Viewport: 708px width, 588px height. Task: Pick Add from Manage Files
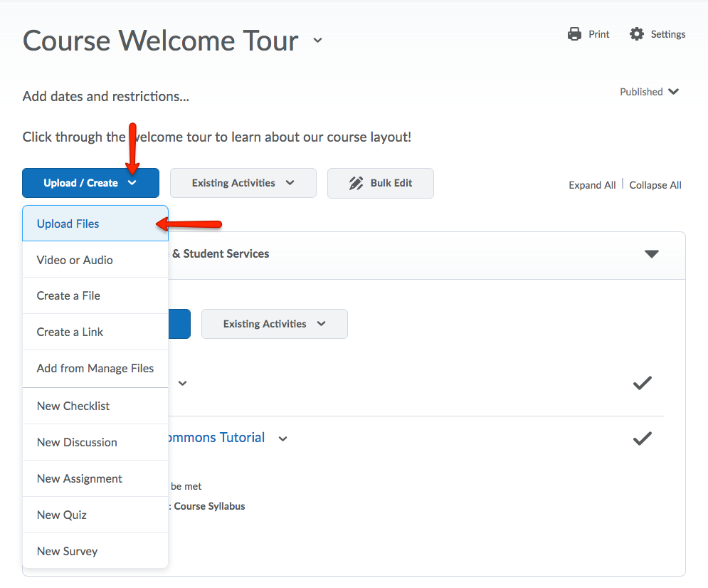pyautogui.click(x=95, y=368)
